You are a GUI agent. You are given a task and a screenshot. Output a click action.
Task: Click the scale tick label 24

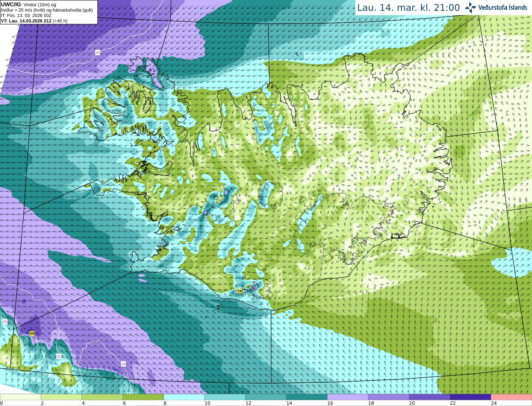494,403
